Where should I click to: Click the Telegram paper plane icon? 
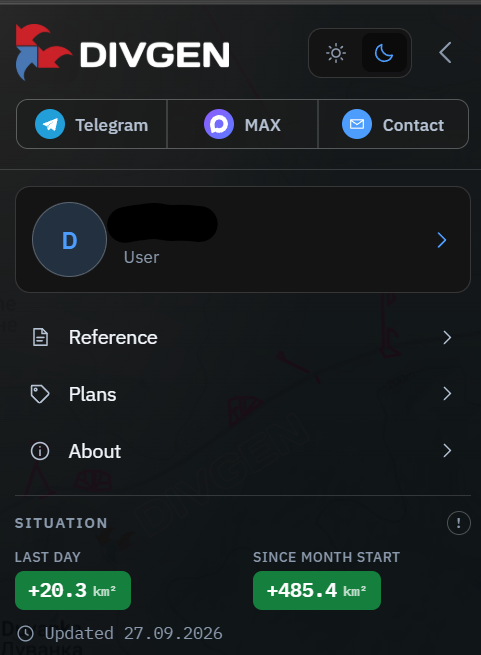pyautogui.click(x=50, y=124)
